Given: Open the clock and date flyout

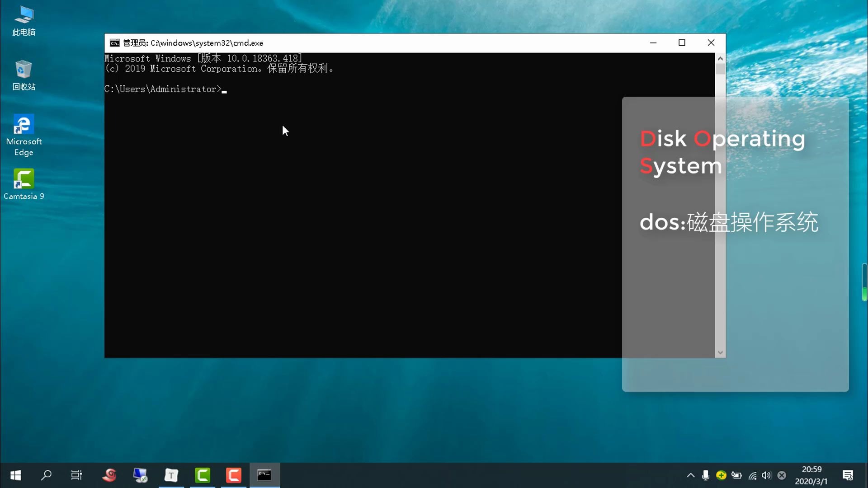Looking at the screenshot, I should [x=811, y=475].
